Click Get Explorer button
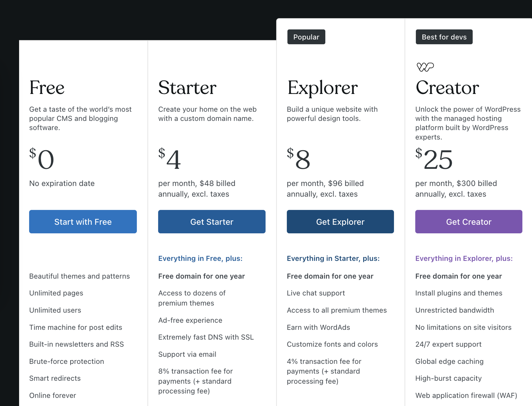Viewport: 532px width, 406px height. click(x=340, y=221)
